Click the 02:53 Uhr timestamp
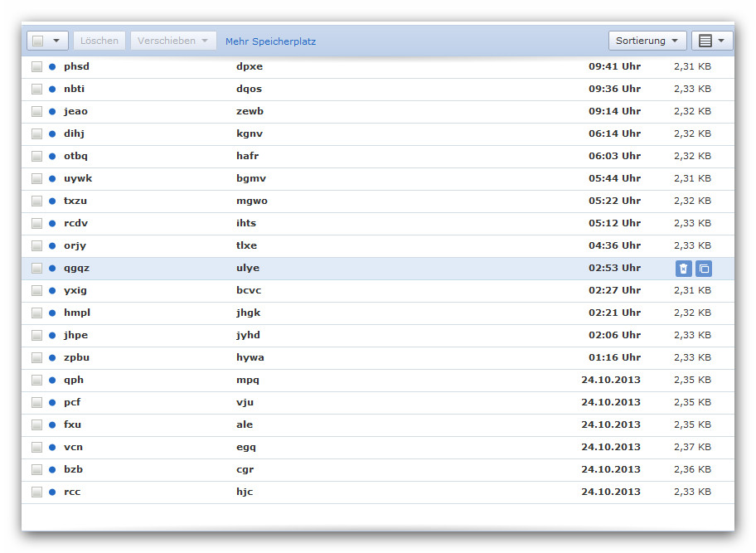 [x=614, y=268]
